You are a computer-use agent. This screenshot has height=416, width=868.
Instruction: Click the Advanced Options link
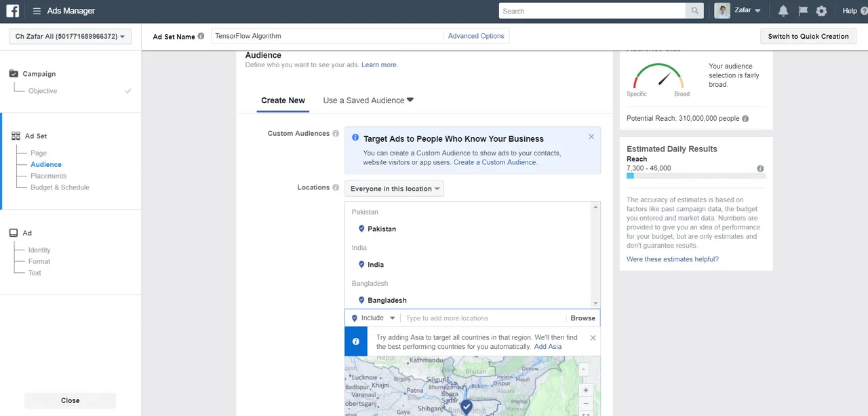476,36
